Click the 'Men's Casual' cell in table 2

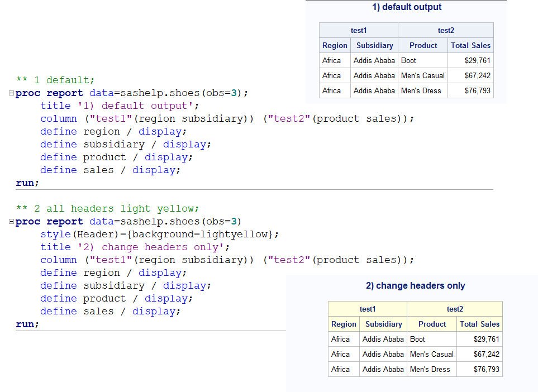tap(431, 354)
